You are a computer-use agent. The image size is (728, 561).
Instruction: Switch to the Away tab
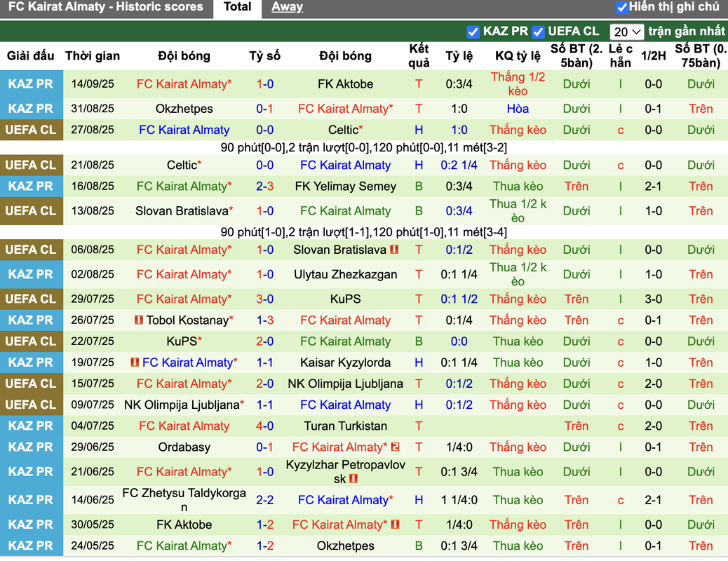[x=287, y=7]
